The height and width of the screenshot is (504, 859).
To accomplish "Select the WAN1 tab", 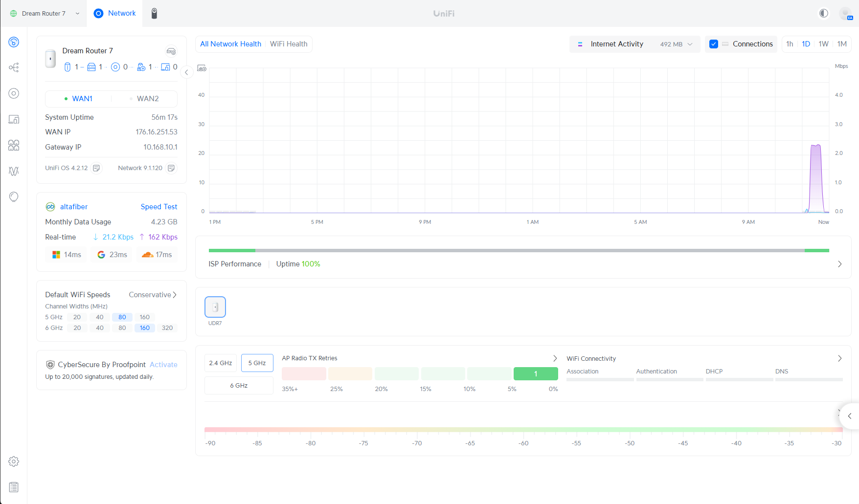I will 78,99.
